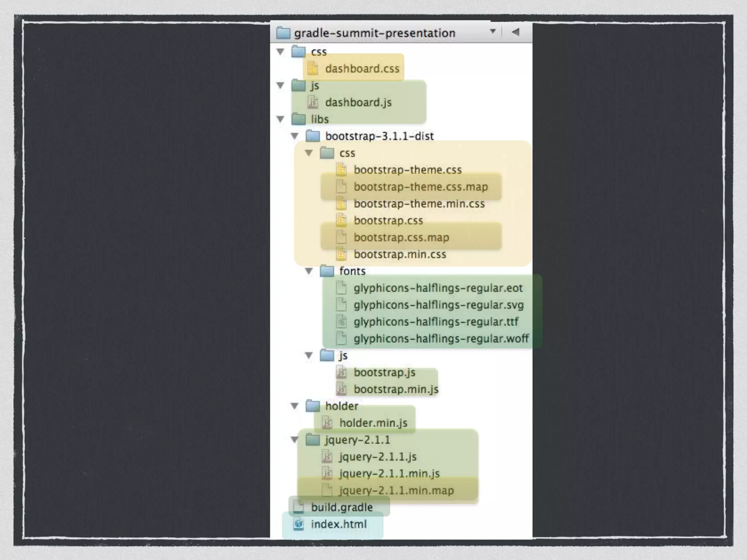Select the glyphicons-halflings-regular.woff file name

[x=441, y=339]
